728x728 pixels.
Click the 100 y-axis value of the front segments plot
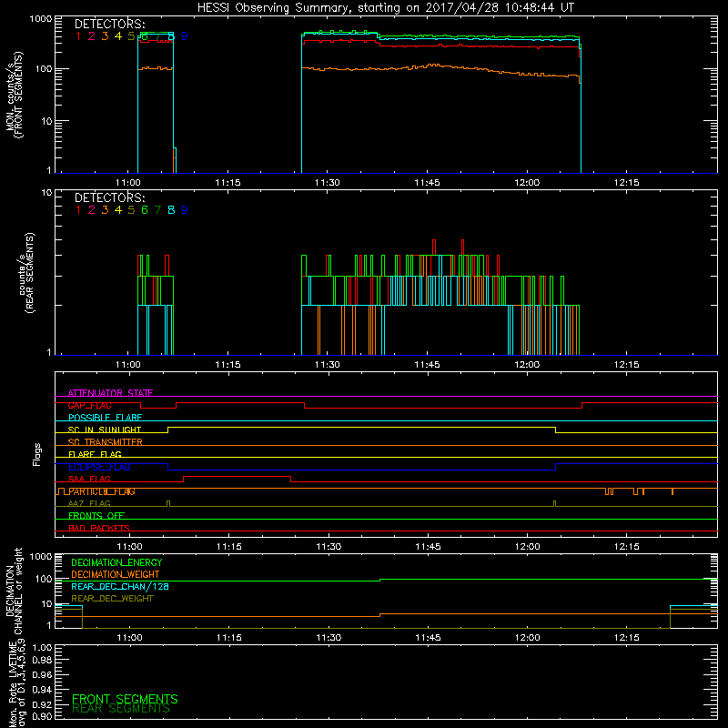[x=44, y=69]
